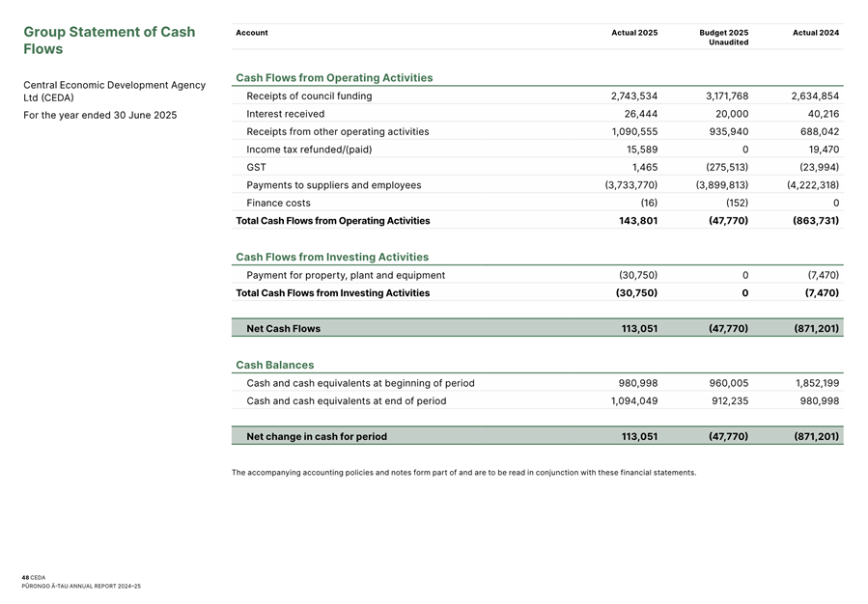Select the Actual 2025 column header

tap(634, 33)
